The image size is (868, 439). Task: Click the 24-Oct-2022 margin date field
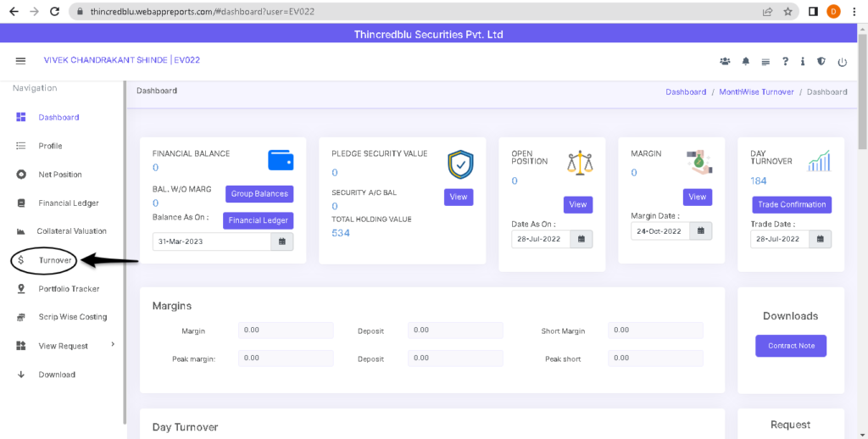click(660, 231)
